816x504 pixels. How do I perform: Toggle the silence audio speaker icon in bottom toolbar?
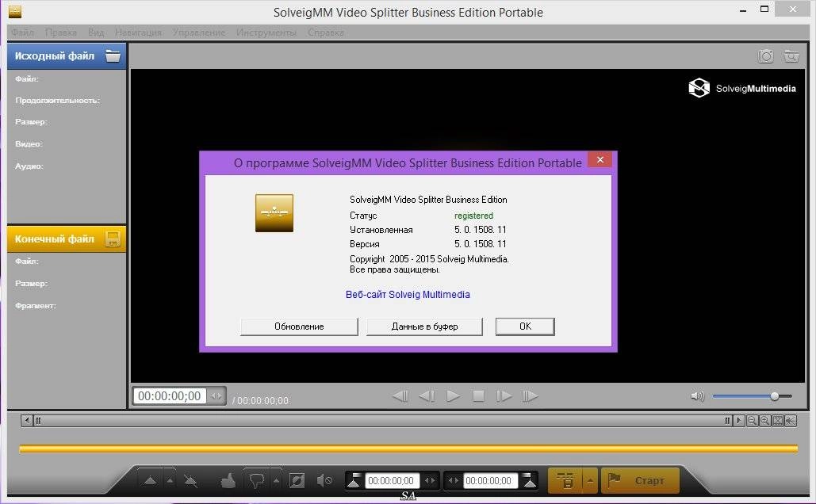click(x=324, y=480)
